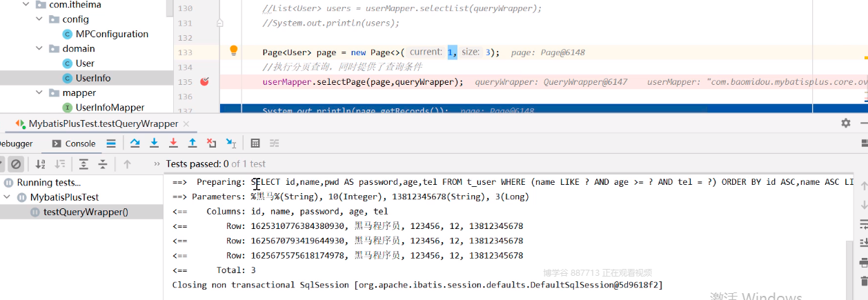
Task: Click 'Closing non transactional SqlSession' line
Action: [x=417, y=285]
